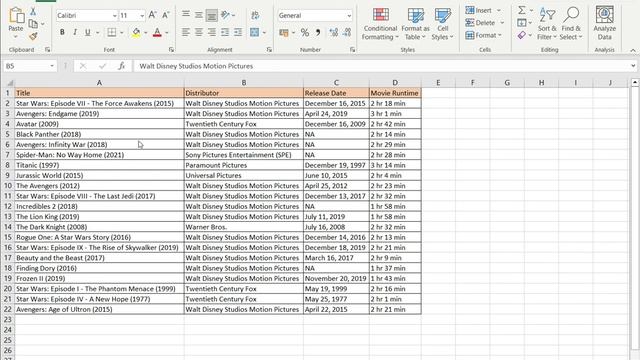The height and width of the screenshot is (360, 640).
Task: Decrease the decimal places
Action: pyautogui.click(x=347, y=33)
